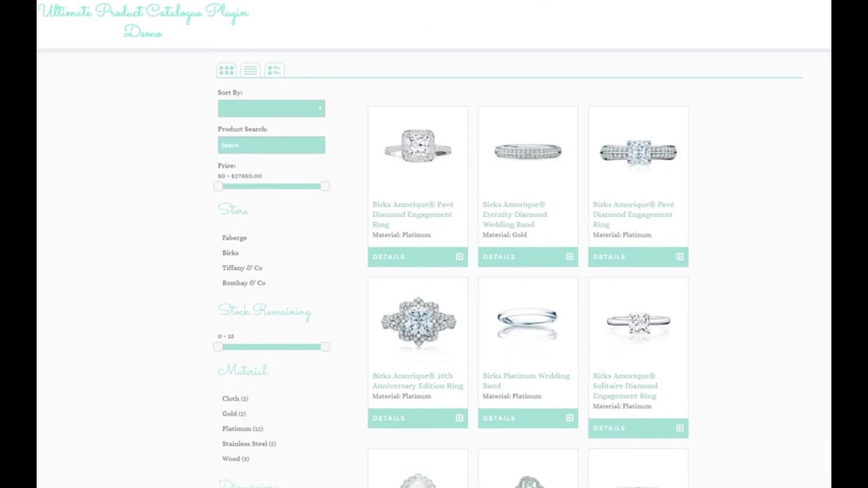Open Birks Amorique 10th Anniversary Edition Ring title
Image resolution: width=868 pixels, height=488 pixels.
click(x=418, y=381)
